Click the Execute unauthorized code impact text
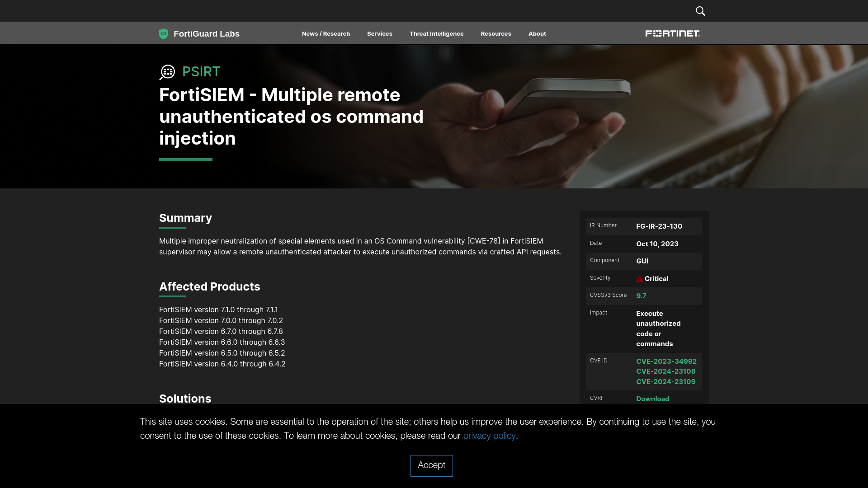 click(658, 329)
